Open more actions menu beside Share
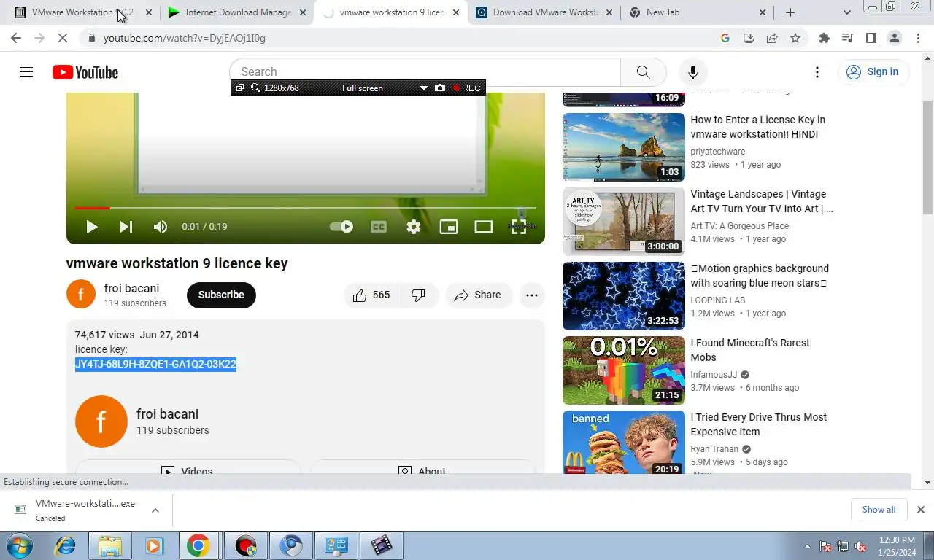The image size is (934, 560). 532,295
